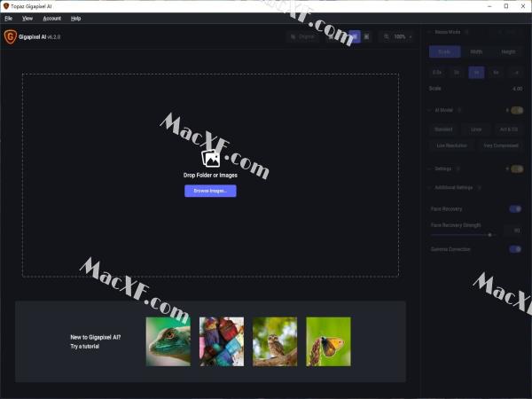Open the green lizard tutorial thumbnail

click(168, 341)
